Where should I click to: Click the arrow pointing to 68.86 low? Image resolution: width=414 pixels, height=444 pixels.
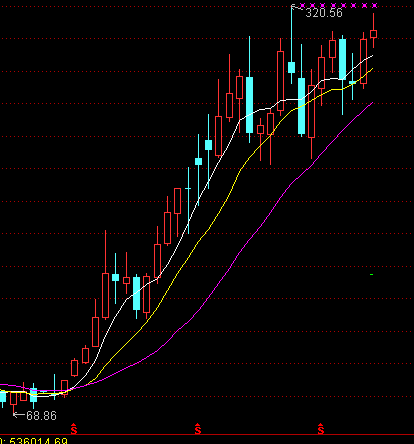click(19, 415)
